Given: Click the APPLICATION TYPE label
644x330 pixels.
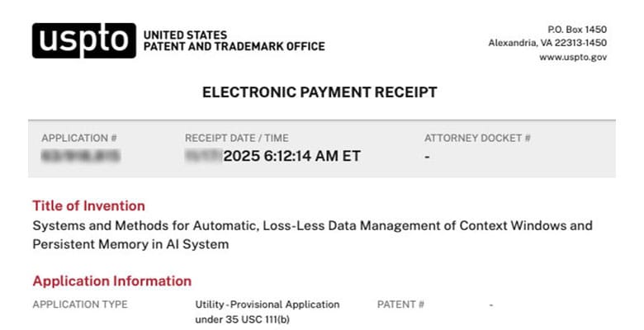Looking at the screenshot, I should click(80, 304).
